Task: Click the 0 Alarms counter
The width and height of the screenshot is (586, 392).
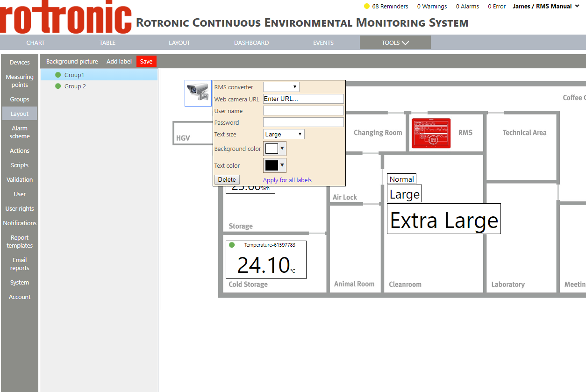Action: 468,7
